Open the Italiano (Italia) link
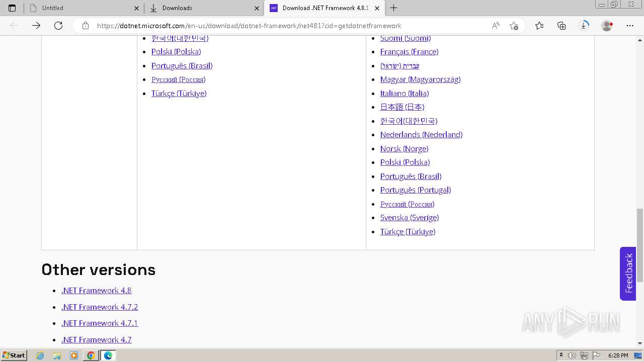Viewport: 644px width, 362px height. pyautogui.click(x=405, y=94)
